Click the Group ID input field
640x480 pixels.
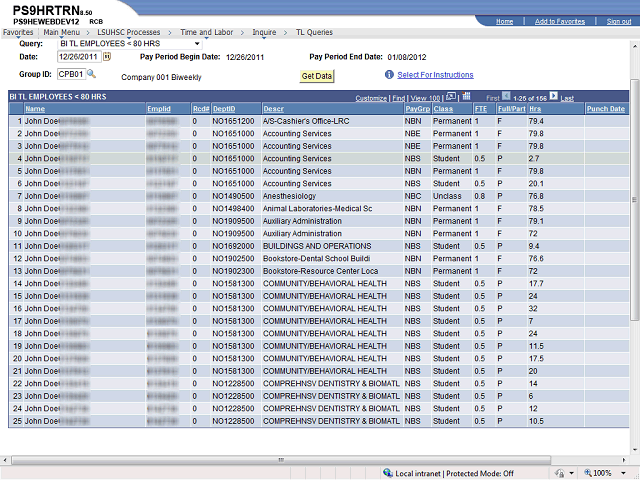(x=70, y=74)
